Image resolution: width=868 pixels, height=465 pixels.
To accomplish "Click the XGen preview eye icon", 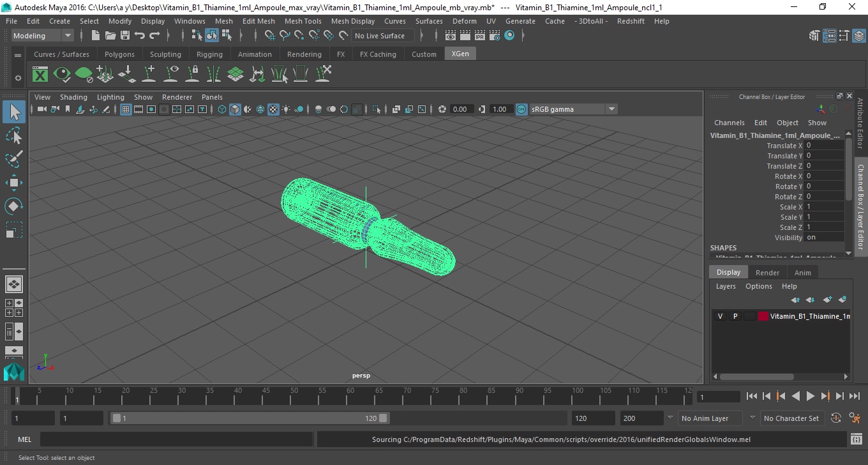I will click(x=62, y=75).
